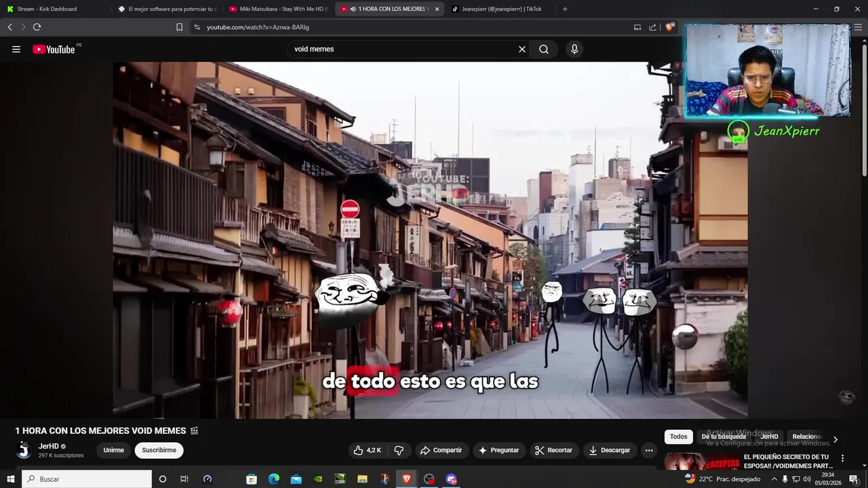Image resolution: width=868 pixels, height=488 pixels.
Task: Open EL PEQUEÑO SECRETO DE TU ESPOSA thumbnail
Action: (701, 462)
